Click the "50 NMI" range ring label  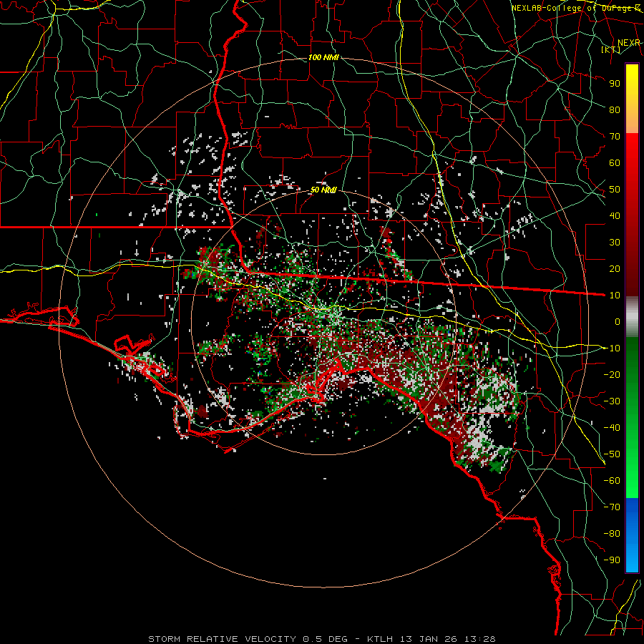point(323,190)
